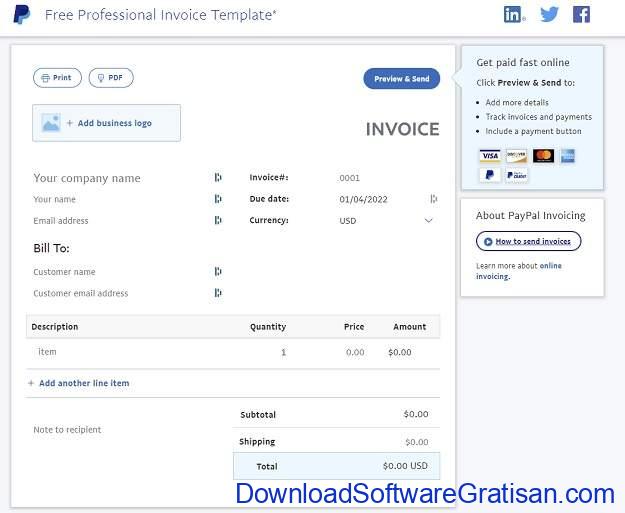Click the PayPal logo icon
Image resolution: width=625 pixels, height=513 pixels.
coord(22,15)
